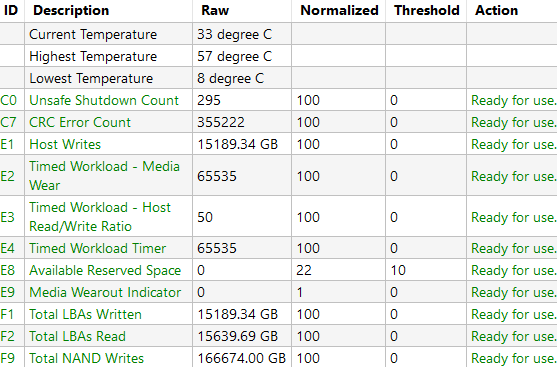Screen dimensions: 557x367
Task: Select the Media Wearout Indicator description
Action: click(105, 292)
